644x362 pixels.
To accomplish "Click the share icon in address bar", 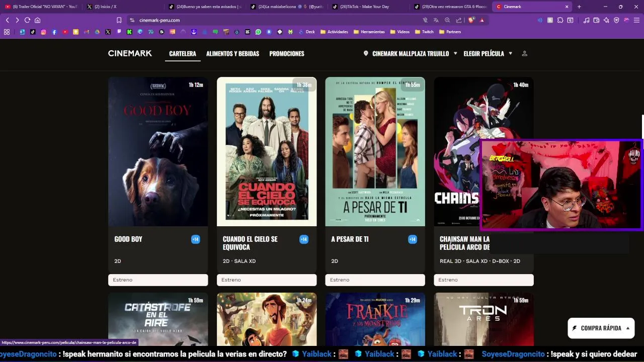I will (x=459, y=20).
